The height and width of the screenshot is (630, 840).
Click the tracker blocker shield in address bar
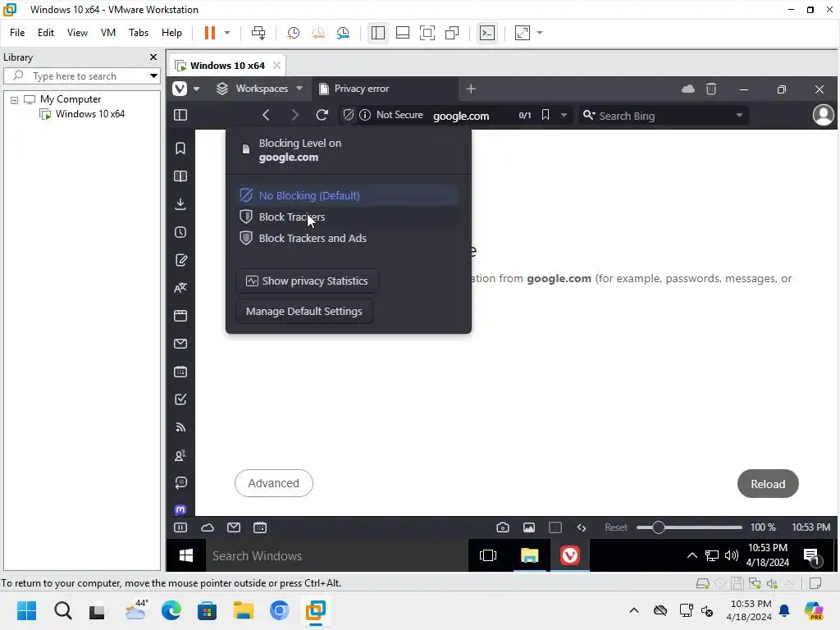(x=348, y=115)
